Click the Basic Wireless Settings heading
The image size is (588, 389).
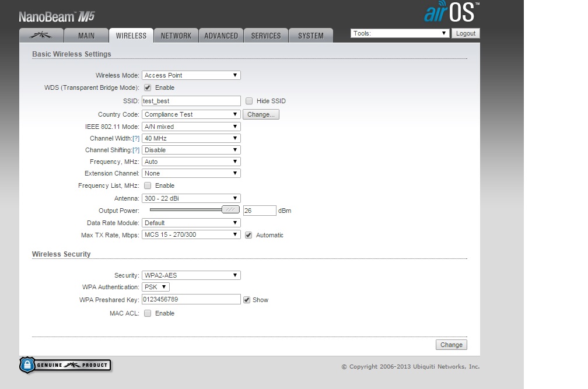coord(72,54)
